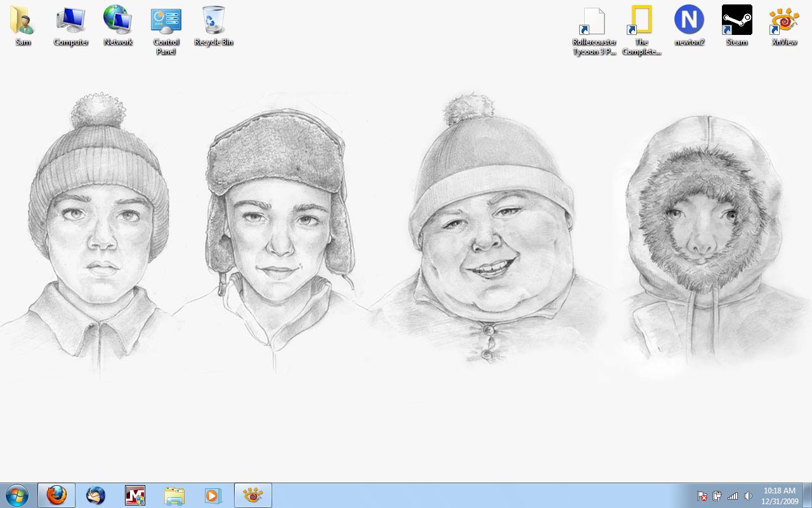This screenshot has height=508, width=812.
Task: Open the Sam user folder icon
Action: [x=23, y=22]
